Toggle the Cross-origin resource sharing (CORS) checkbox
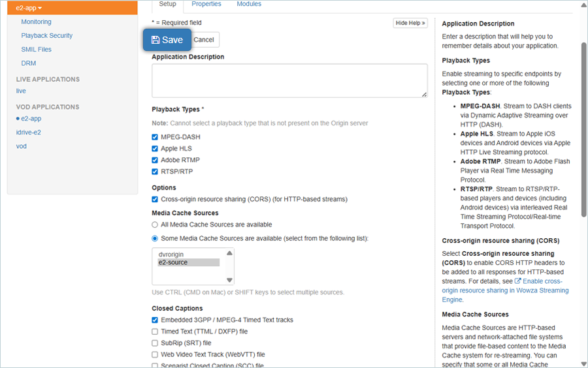The width and height of the screenshot is (588, 368). (x=155, y=199)
